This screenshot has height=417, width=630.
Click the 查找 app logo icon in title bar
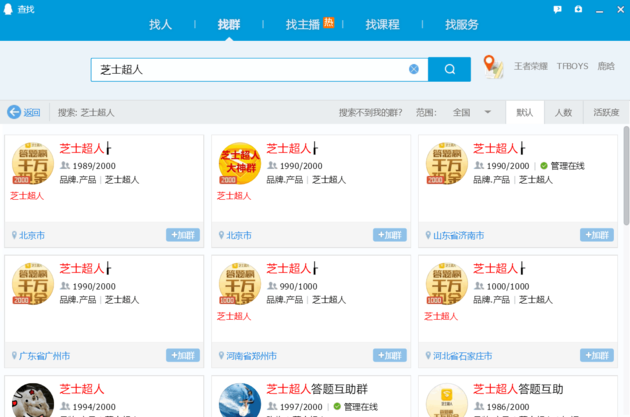tap(9, 8)
